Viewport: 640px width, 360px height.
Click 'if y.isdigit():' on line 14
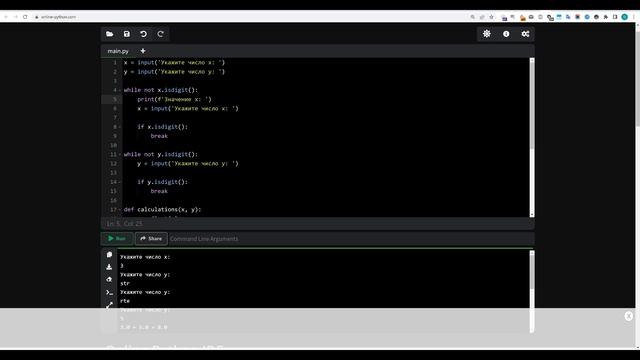click(x=162, y=182)
